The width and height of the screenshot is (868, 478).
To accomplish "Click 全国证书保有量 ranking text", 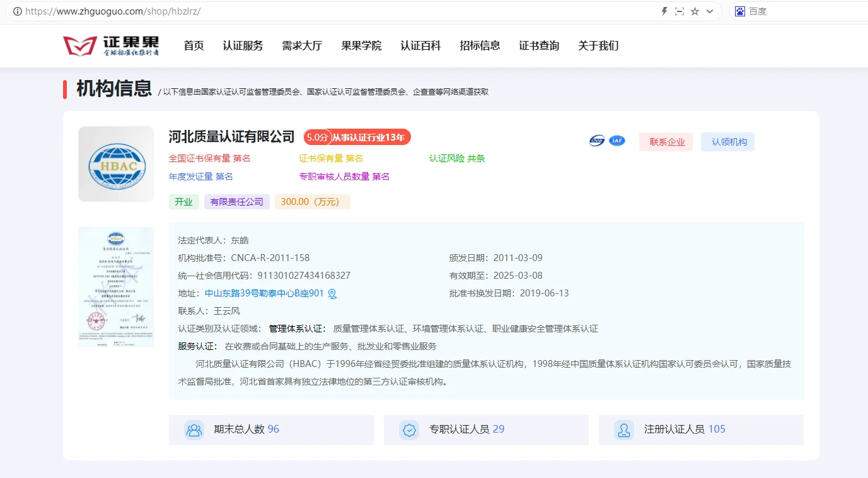I will click(x=210, y=158).
